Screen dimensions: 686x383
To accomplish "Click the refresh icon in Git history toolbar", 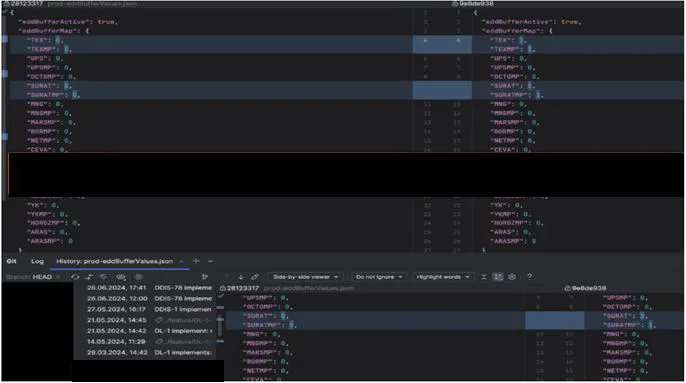I will (x=75, y=277).
